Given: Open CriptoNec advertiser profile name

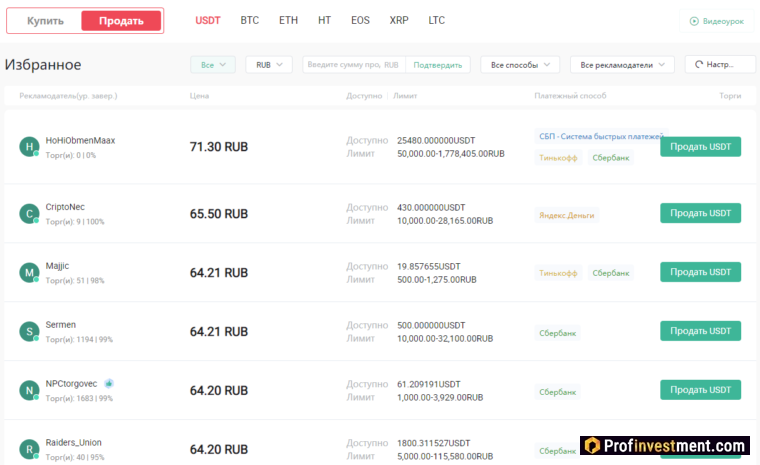Looking at the screenshot, I should coord(65,207).
